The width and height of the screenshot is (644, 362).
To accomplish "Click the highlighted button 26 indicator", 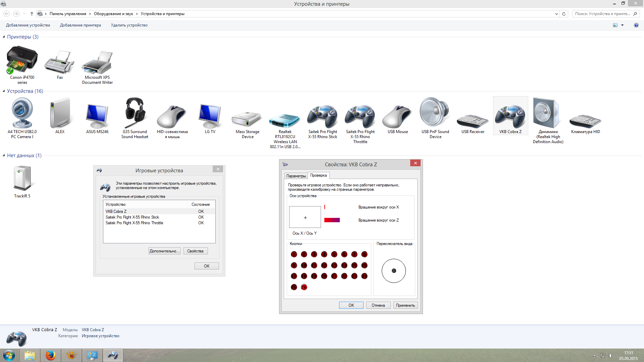I will pos(304,287).
